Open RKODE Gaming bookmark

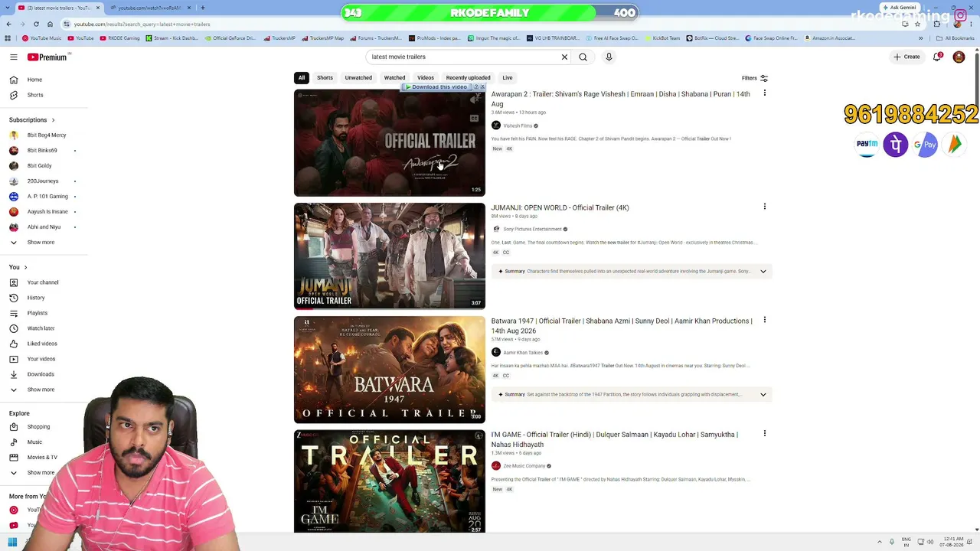click(120, 38)
